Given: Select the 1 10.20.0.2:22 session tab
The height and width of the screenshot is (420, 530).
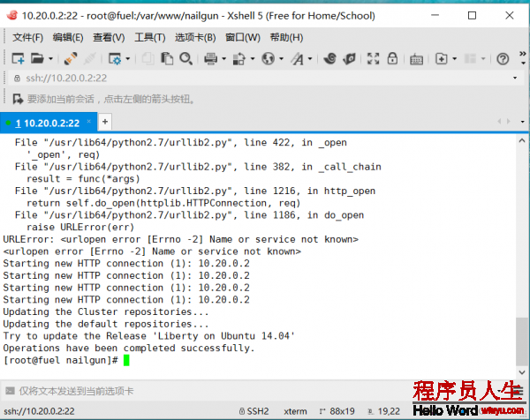Looking at the screenshot, I should point(48,123).
